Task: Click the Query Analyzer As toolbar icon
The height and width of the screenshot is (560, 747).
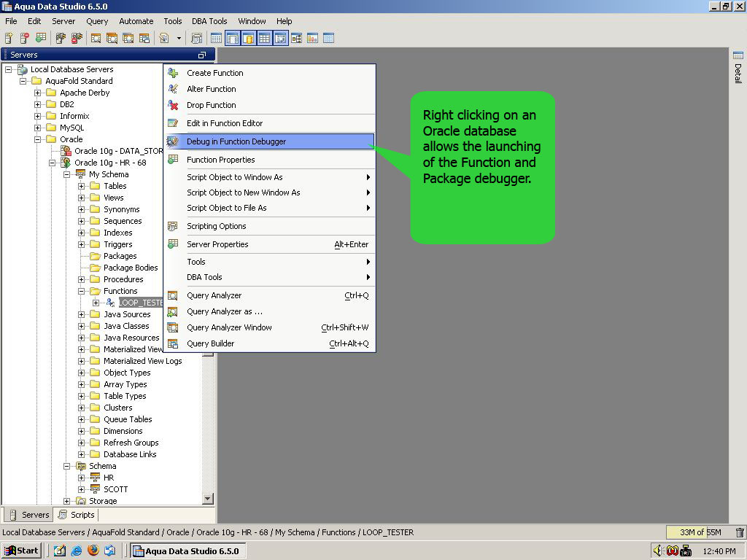Action: (x=112, y=38)
